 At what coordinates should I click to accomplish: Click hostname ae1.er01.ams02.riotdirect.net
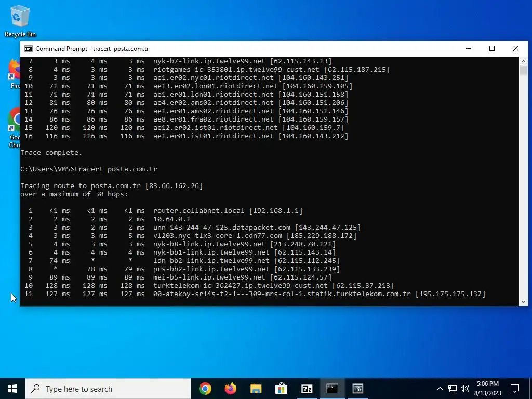[x=213, y=111]
